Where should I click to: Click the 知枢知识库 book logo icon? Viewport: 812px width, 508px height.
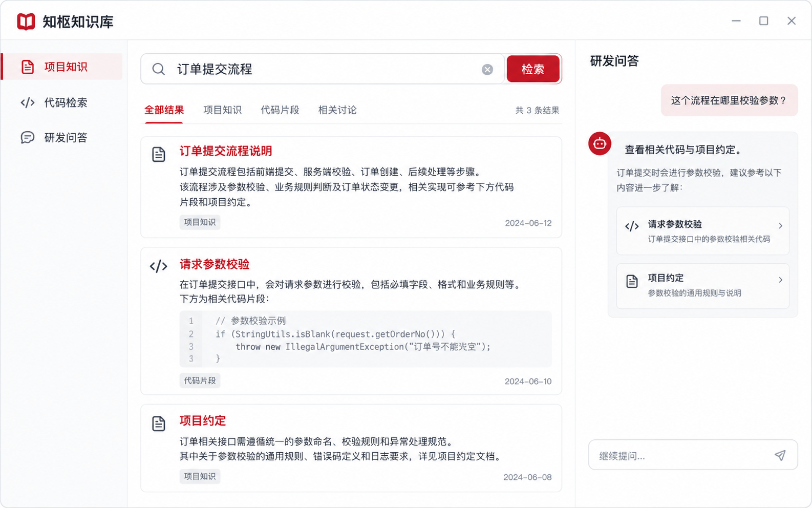[x=26, y=22]
